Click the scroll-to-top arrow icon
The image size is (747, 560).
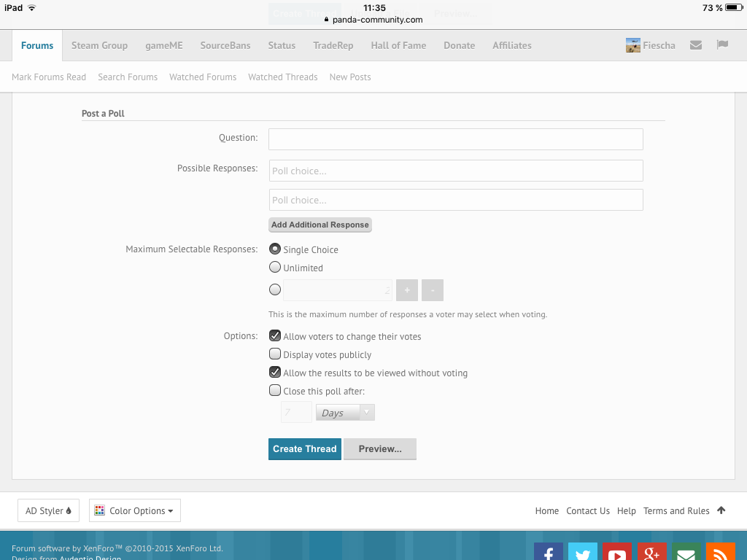(721, 510)
